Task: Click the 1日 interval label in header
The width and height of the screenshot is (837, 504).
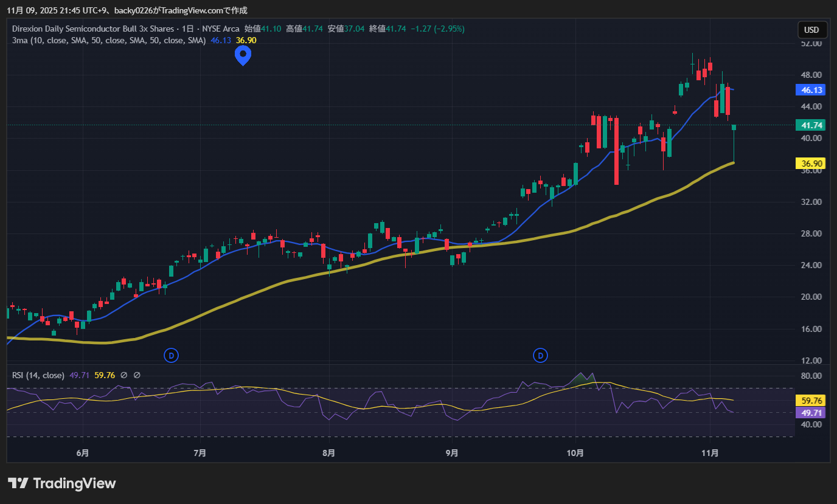Action: [x=189, y=29]
